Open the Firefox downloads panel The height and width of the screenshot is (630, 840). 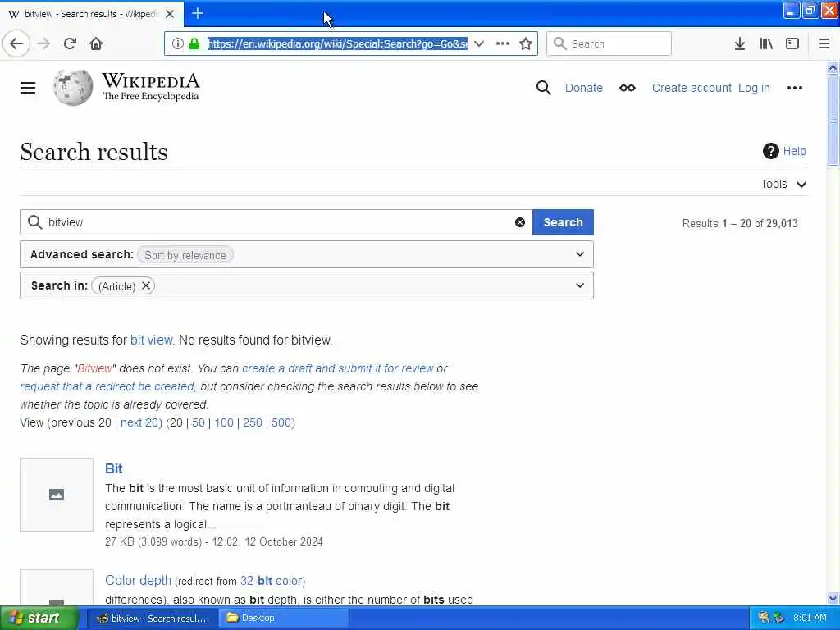coord(740,43)
